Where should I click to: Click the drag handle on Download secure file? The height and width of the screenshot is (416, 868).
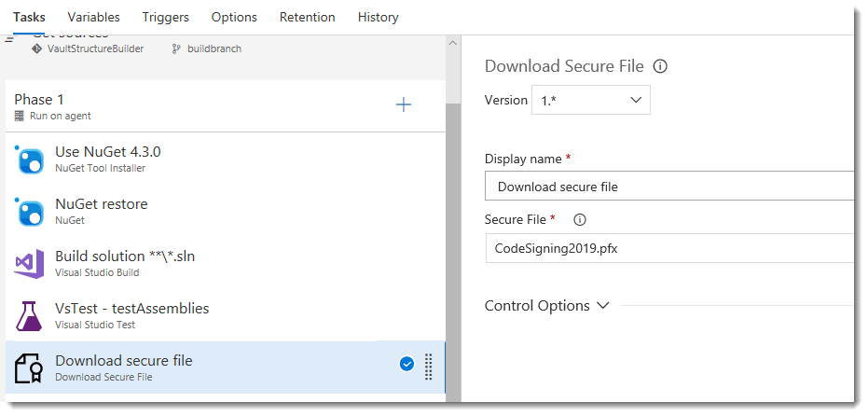coord(428,367)
